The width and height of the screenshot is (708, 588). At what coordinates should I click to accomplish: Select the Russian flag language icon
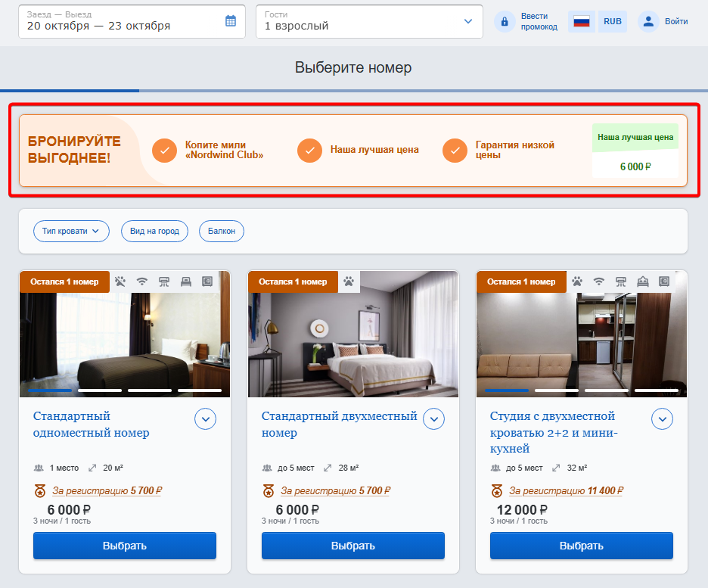581,21
